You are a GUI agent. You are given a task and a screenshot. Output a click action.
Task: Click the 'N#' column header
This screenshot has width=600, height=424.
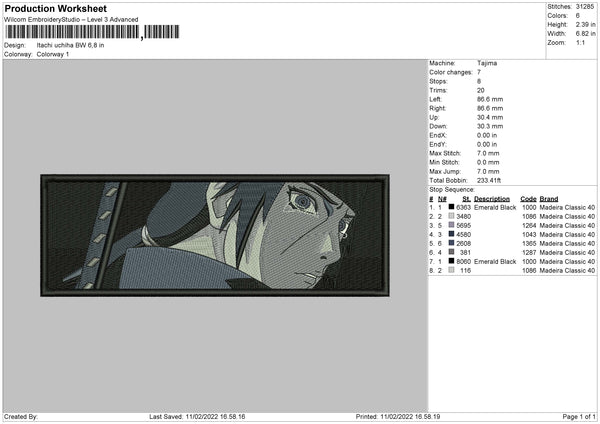[442, 199]
